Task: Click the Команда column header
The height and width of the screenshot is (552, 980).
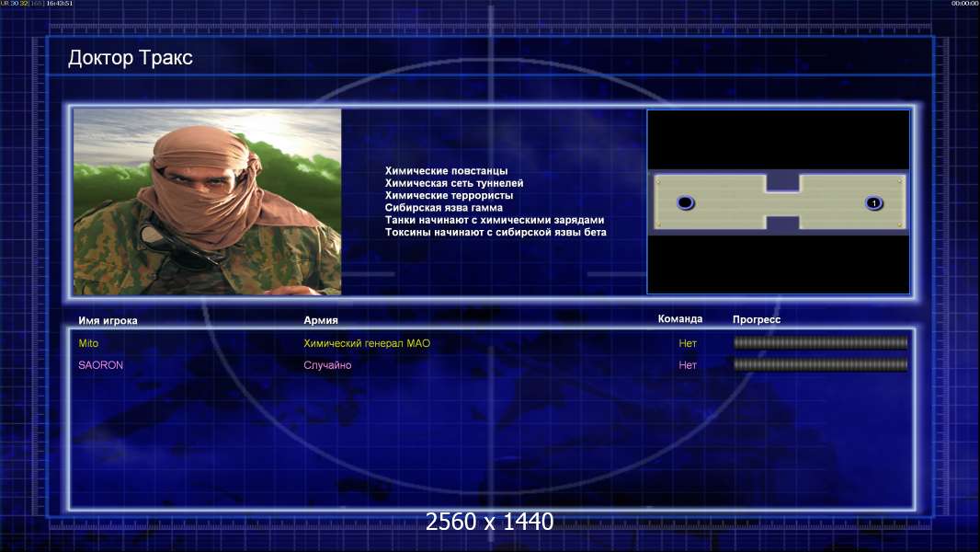Action: 680,319
